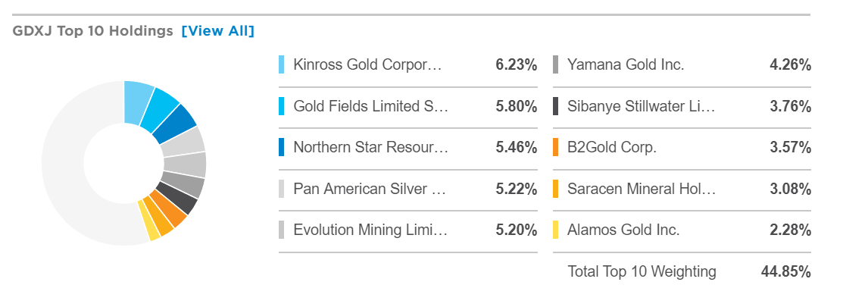Image resolution: width=868 pixels, height=307 pixels.
Task: Open the View All holdings link
Action: tap(218, 31)
